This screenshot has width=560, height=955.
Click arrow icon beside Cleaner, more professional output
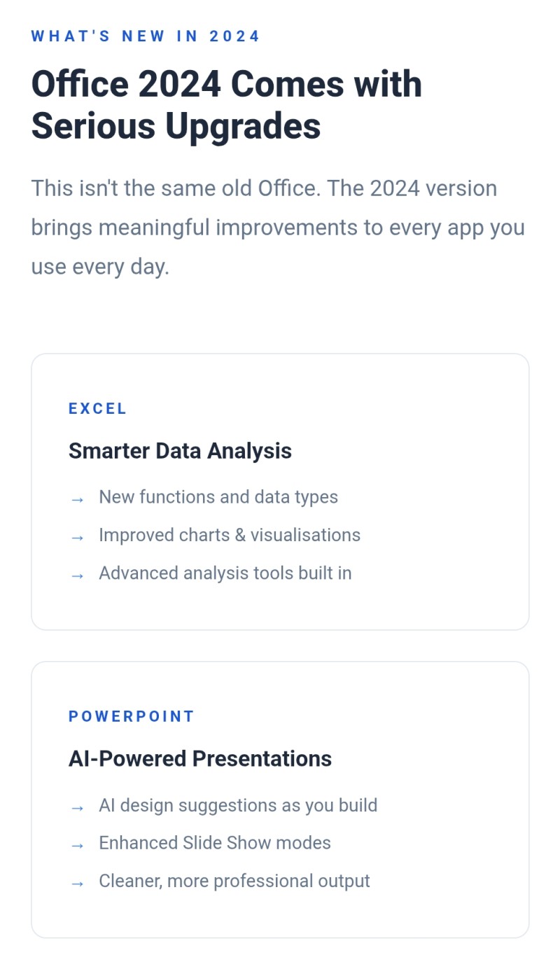pyautogui.click(x=77, y=884)
